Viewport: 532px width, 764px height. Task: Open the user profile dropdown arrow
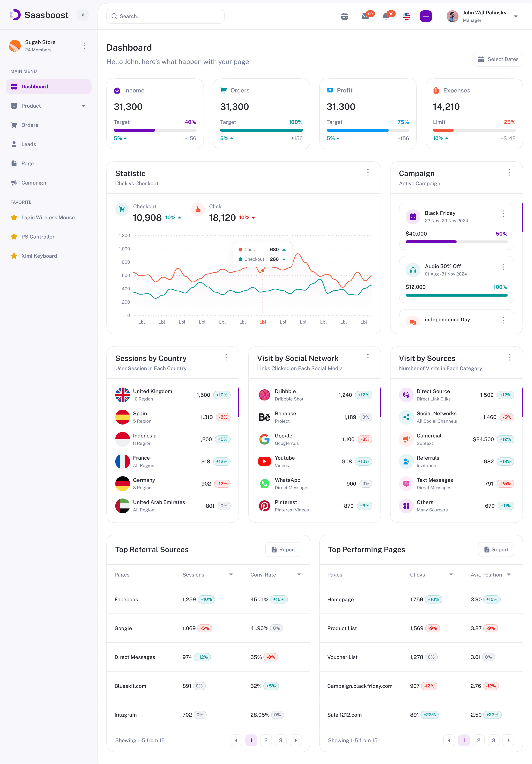click(x=515, y=16)
